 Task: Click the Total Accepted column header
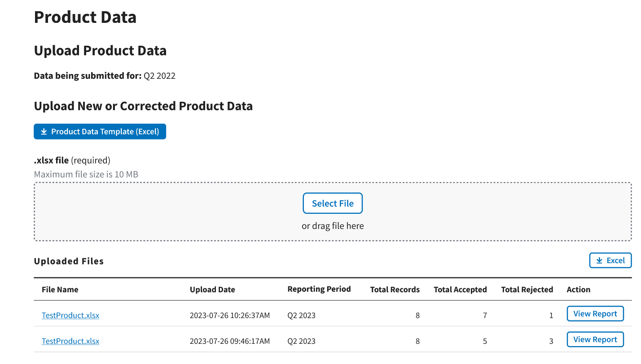click(x=460, y=290)
